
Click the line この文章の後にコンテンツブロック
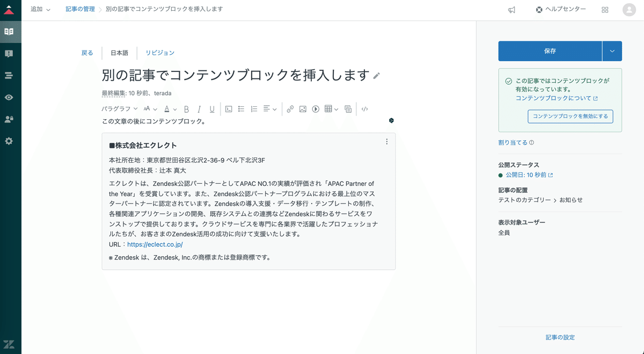153,121
